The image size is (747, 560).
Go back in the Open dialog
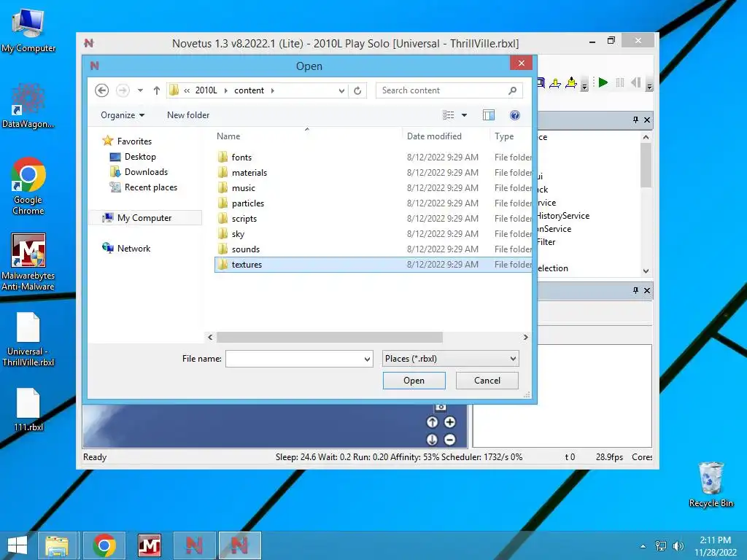click(101, 90)
